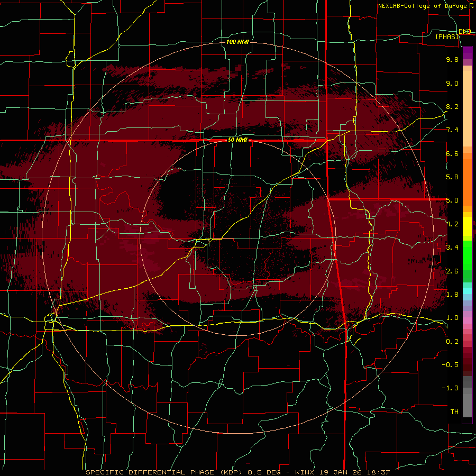Pick the yellow segment of the color bar
This screenshot has width=476, height=476.
point(467,226)
